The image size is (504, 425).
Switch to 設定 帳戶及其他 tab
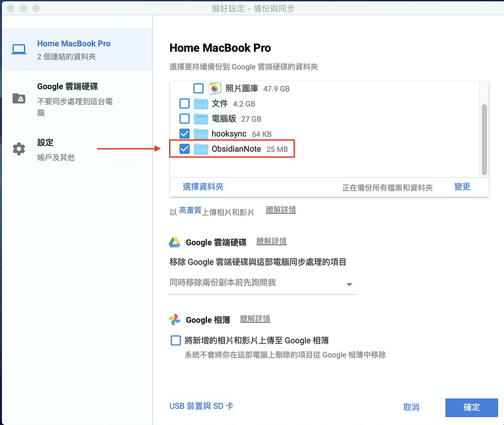[x=77, y=149]
